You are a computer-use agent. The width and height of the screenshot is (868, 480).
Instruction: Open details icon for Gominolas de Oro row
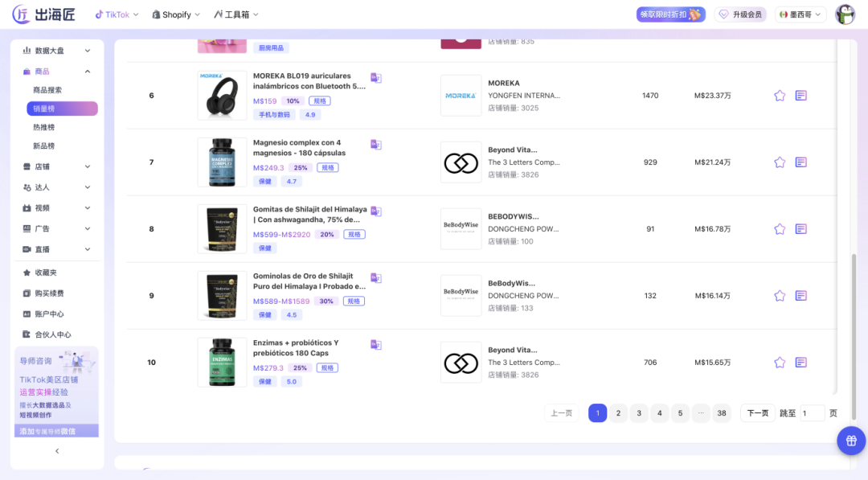[x=801, y=296]
